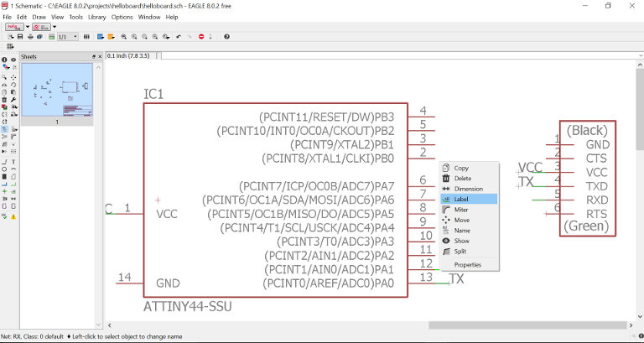Click the yellow warning Errors icon
The height and width of the screenshot is (343, 644).
(x=13, y=216)
